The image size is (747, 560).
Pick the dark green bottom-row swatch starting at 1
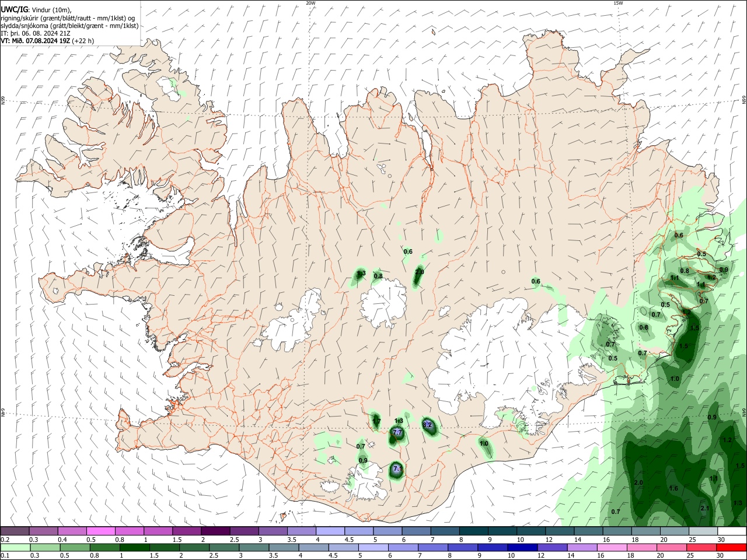134,548
